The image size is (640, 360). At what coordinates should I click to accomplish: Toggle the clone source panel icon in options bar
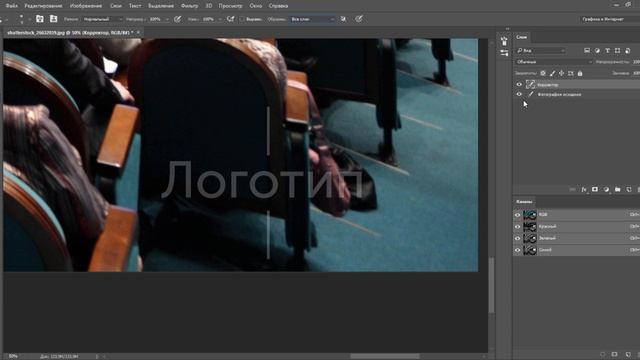click(x=53, y=19)
